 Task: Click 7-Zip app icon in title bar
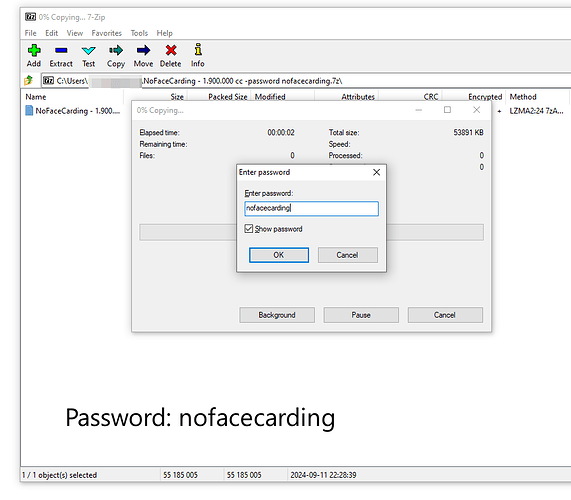point(30,17)
